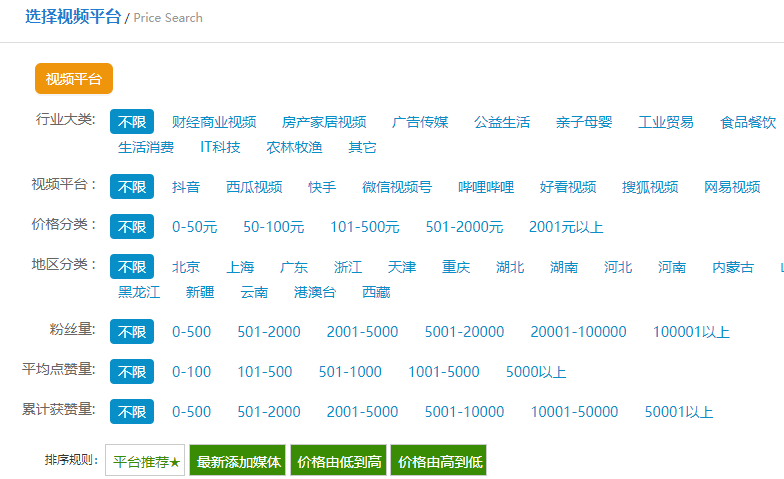Filter by 财经商业视频 industry
784x479 pixels.
[214, 122]
